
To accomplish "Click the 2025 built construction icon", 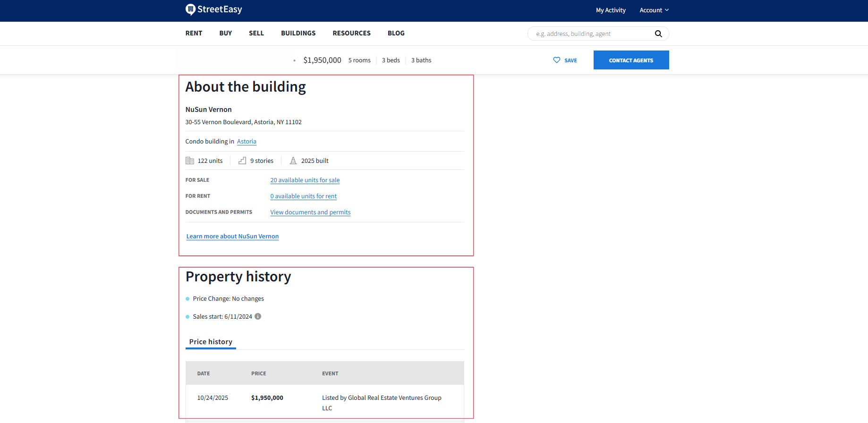I will pos(293,161).
